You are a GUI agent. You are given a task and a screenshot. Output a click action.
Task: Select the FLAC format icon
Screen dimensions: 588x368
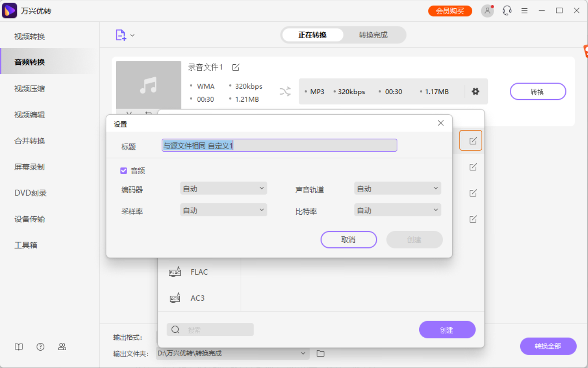point(175,272)
